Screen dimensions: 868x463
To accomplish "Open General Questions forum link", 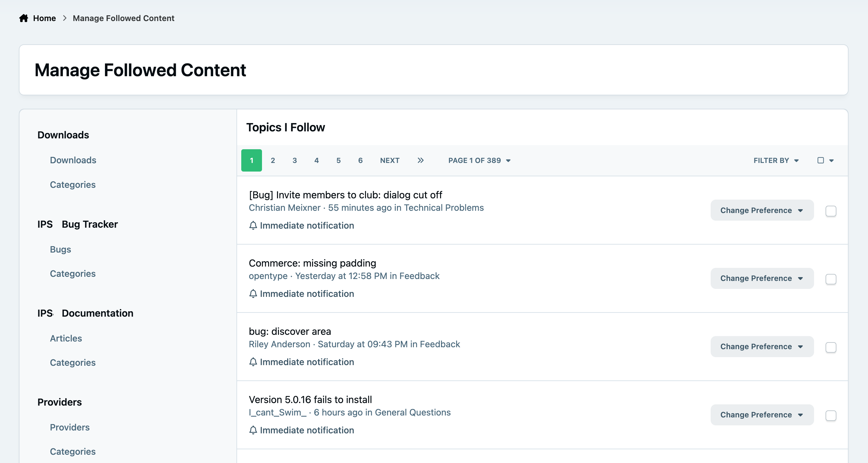I will coord(413,412).
